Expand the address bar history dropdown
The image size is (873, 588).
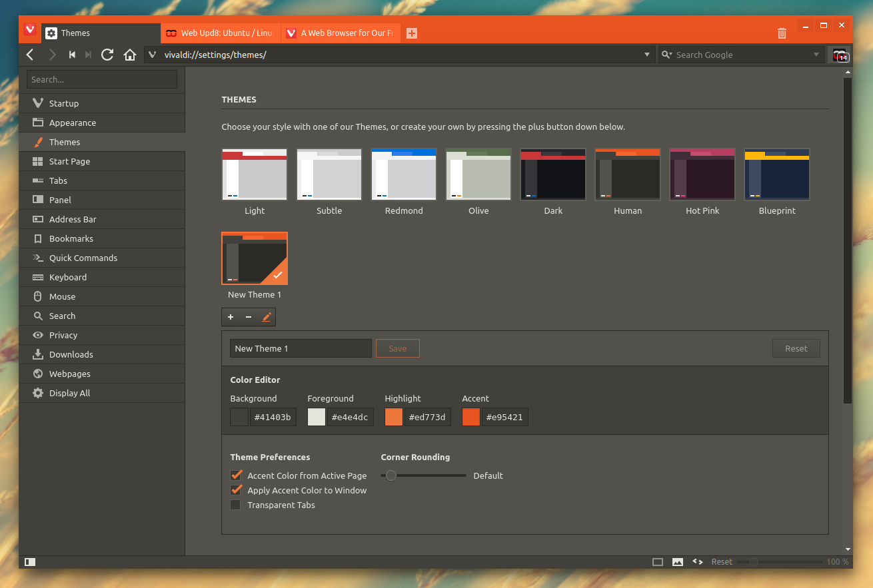pos(646,55)
